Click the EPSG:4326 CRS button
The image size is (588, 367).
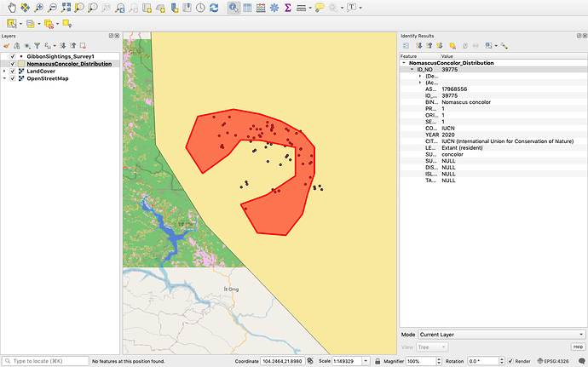pos(553,361)
